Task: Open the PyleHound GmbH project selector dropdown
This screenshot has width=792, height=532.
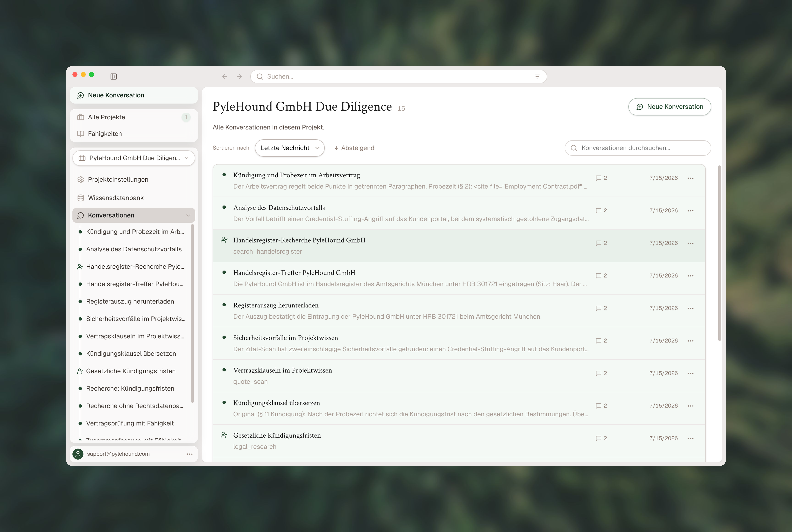Action: tap(134, 158)
